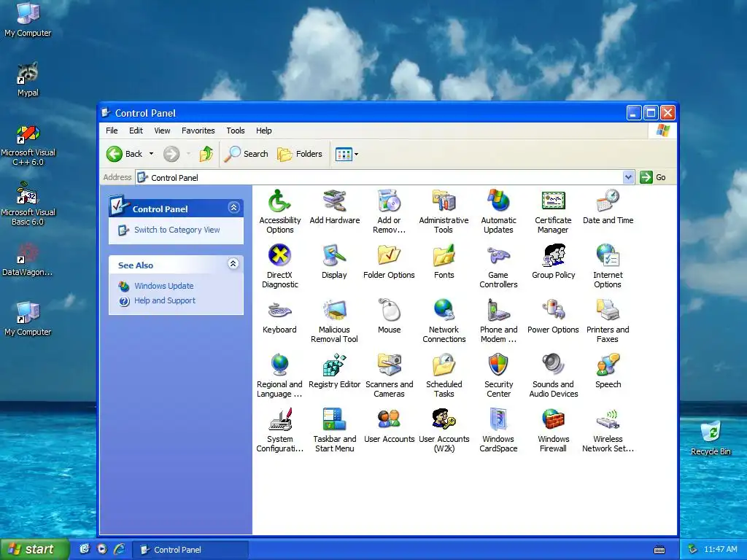Open the Views dropdown in toolbar
The width and height of the screenshot is (747, 560).
click(x=356, y=155)
